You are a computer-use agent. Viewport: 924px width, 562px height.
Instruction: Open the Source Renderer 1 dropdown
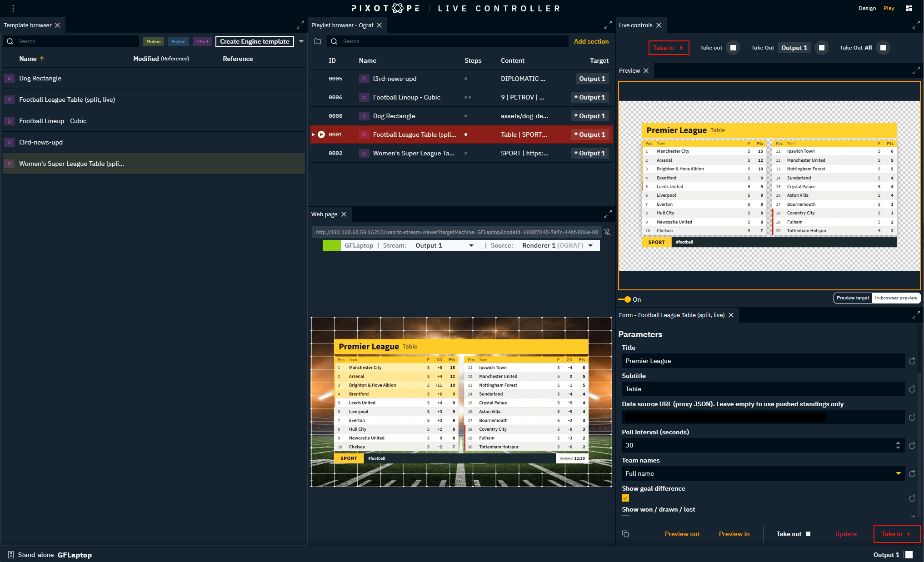click(557, 245)
